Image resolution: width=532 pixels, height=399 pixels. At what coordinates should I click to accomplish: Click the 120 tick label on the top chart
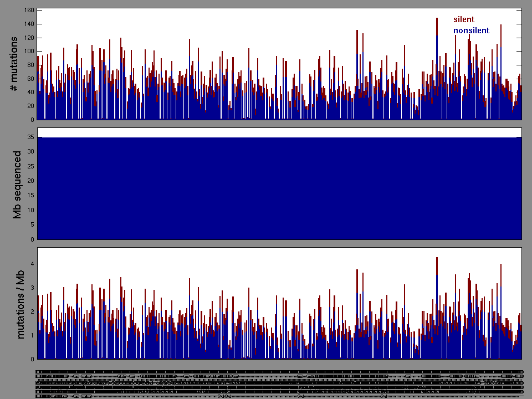click(28, 38)
